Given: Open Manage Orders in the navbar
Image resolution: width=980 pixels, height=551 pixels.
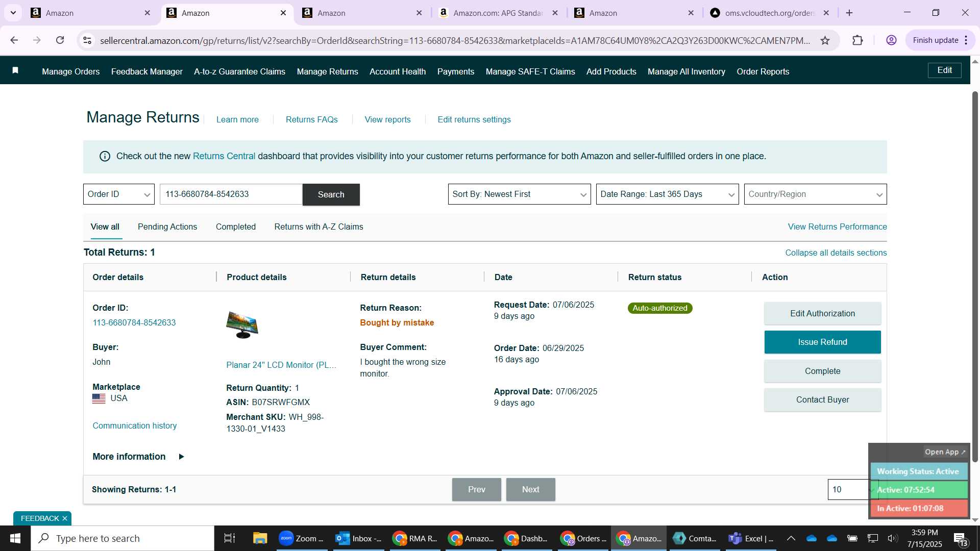Looking at the screenshot, I should coord(71,72).
